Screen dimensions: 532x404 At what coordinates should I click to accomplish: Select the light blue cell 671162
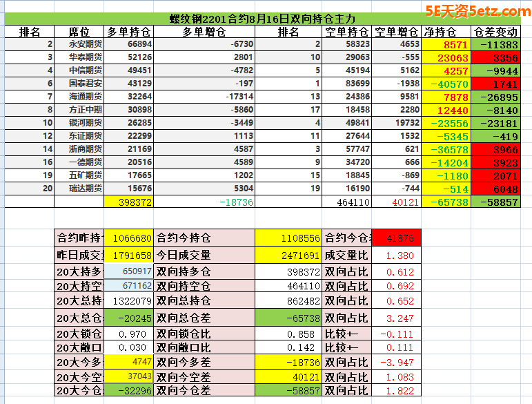[x=130, y=286]
